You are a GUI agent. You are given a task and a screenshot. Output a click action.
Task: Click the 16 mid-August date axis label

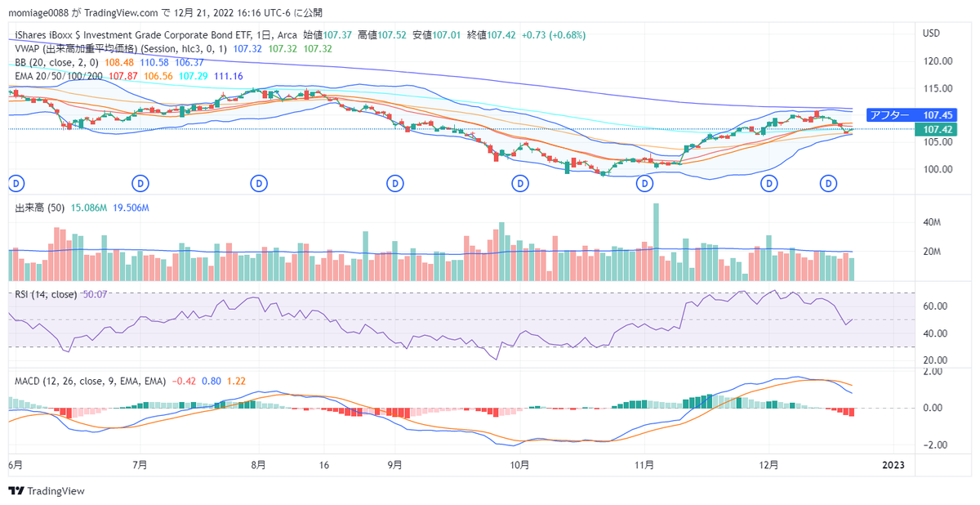324,465
